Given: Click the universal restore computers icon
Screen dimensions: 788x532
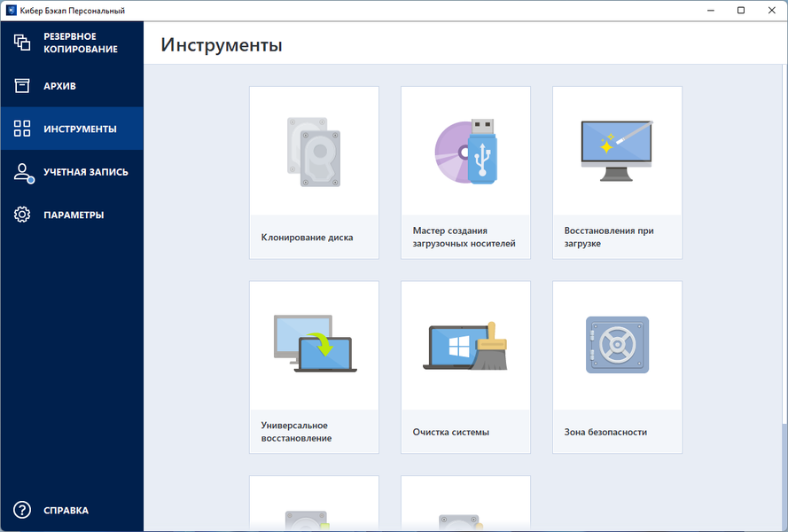Looking at the screenshot, I should [315, 343].
